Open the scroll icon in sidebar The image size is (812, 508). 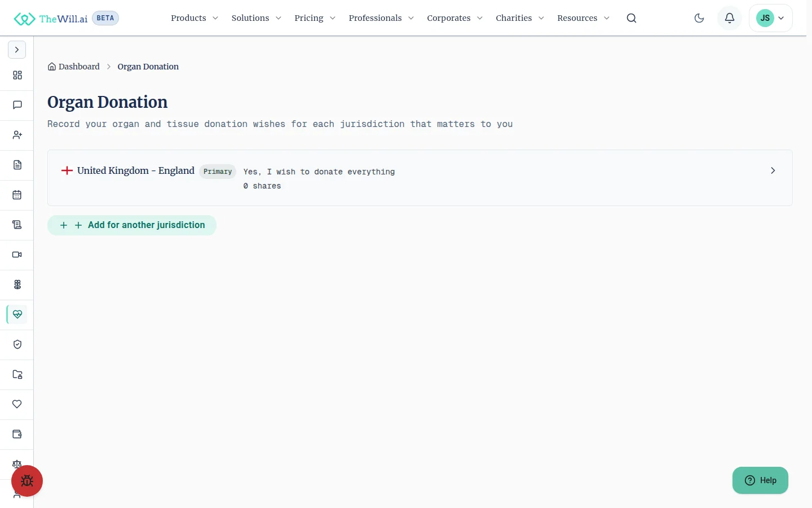pos(17,225)
